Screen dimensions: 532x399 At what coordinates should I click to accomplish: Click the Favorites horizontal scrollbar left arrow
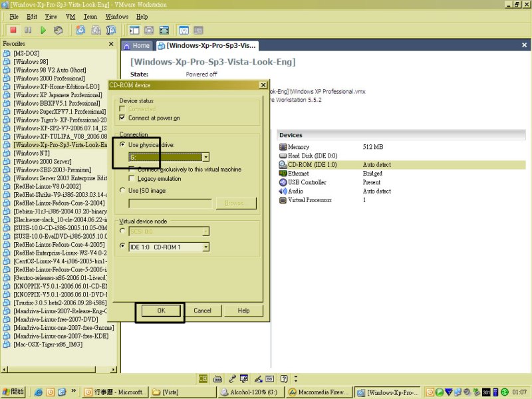(x=5, y=369)
